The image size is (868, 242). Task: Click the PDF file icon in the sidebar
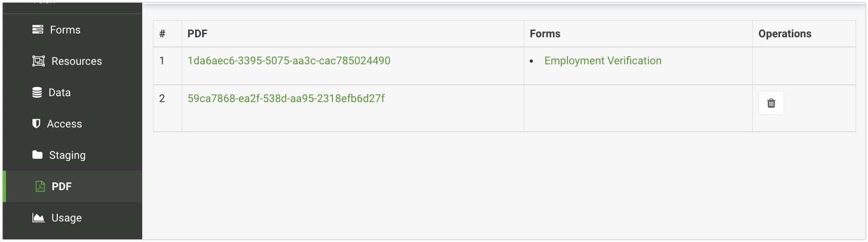40,186
